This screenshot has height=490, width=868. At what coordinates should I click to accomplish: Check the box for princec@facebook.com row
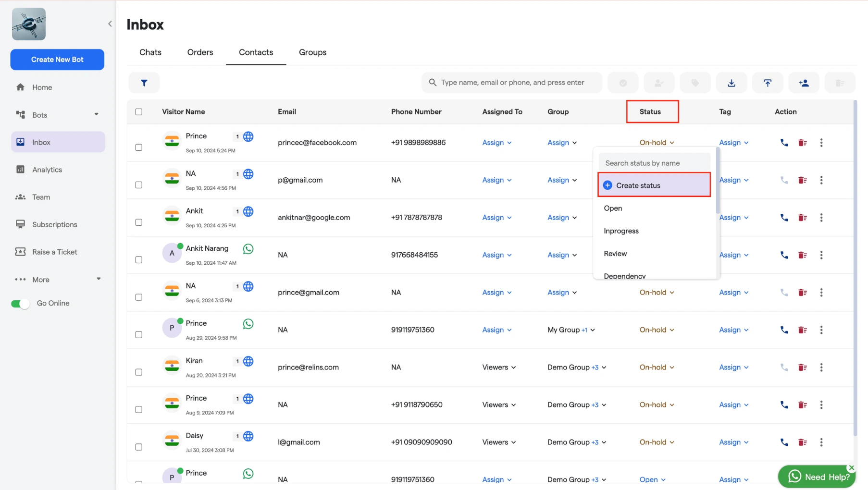[x=139, y=147]
